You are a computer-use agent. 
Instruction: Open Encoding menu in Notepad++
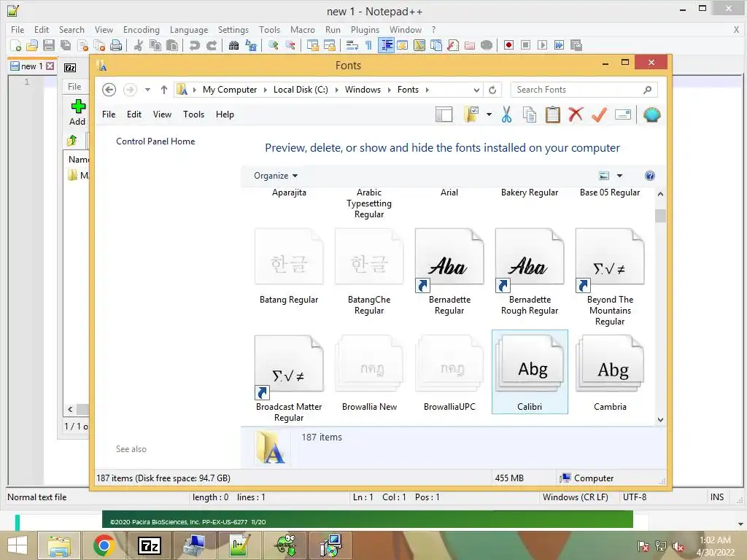tap(141, 29)
